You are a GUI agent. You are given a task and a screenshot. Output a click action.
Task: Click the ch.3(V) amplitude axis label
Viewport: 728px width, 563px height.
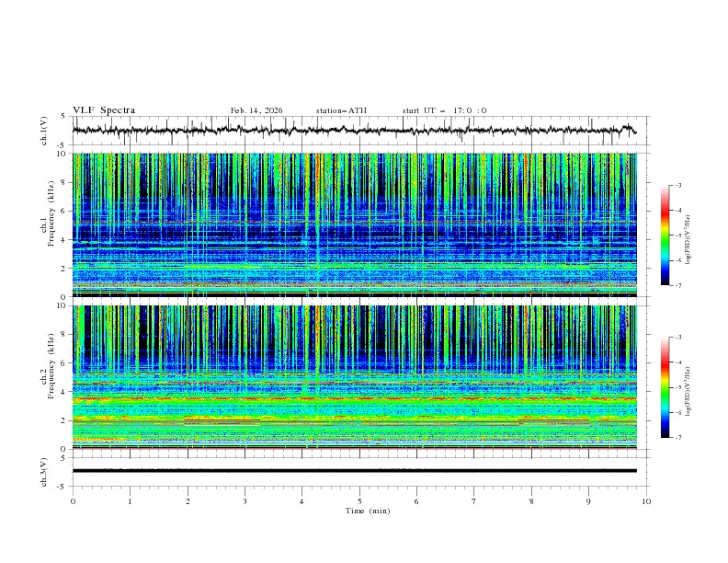(45, 470)
